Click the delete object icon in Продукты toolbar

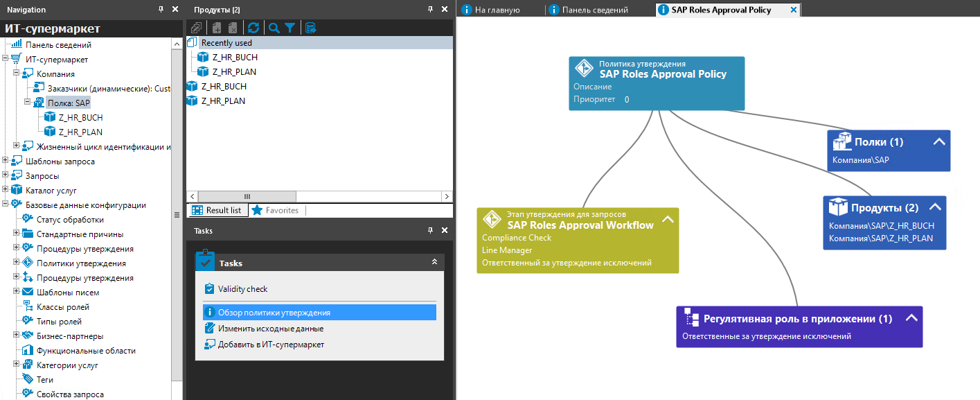(x=233, y=28)
